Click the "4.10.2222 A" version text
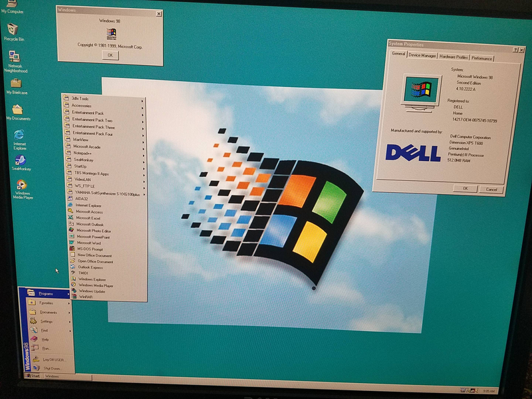This screenshot has height=399, width=532. pos(465,89)
